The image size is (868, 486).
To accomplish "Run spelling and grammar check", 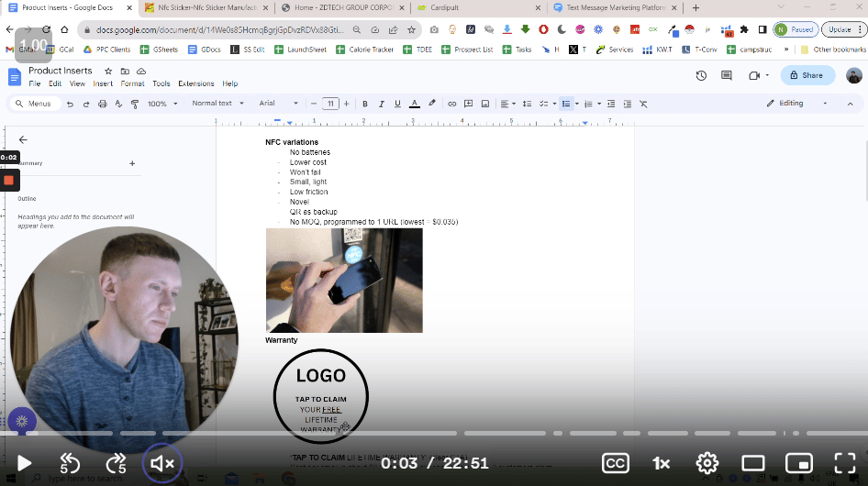I will [118, 104].
